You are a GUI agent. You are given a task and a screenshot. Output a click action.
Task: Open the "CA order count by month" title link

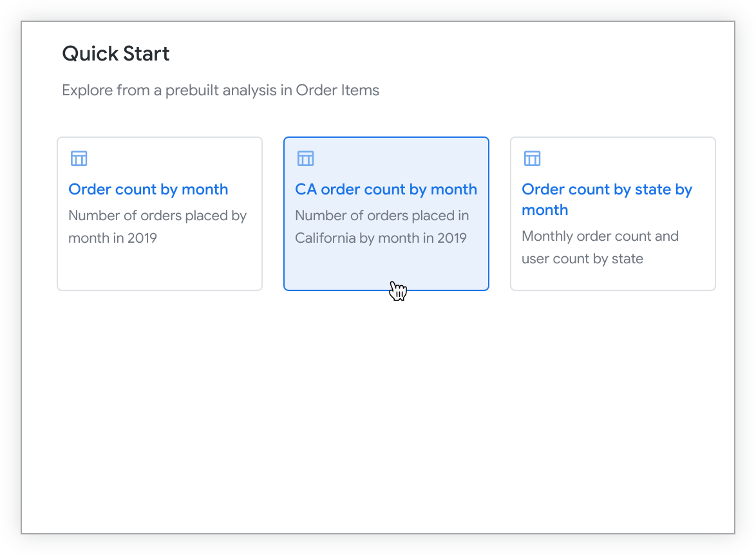point(386,189)
